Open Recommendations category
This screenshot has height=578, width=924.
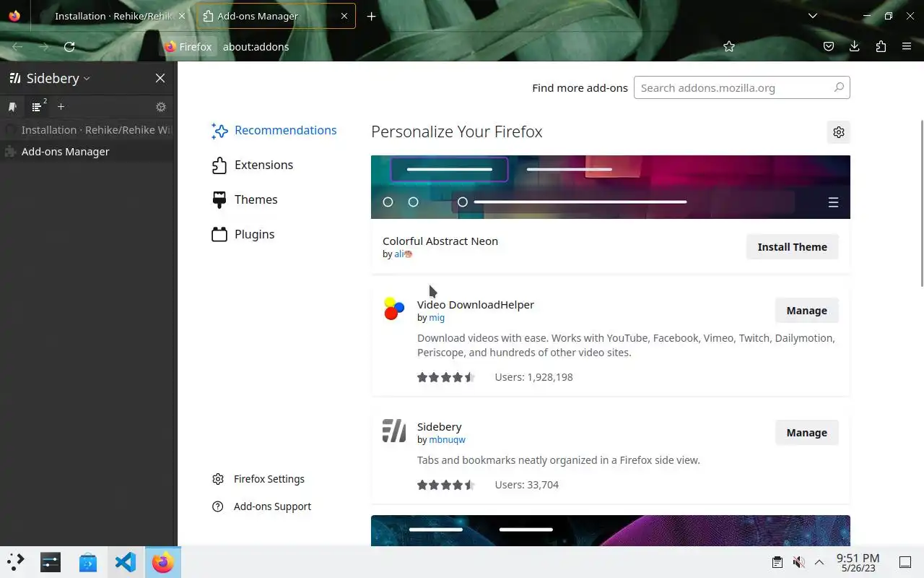(x=274, y=130)
